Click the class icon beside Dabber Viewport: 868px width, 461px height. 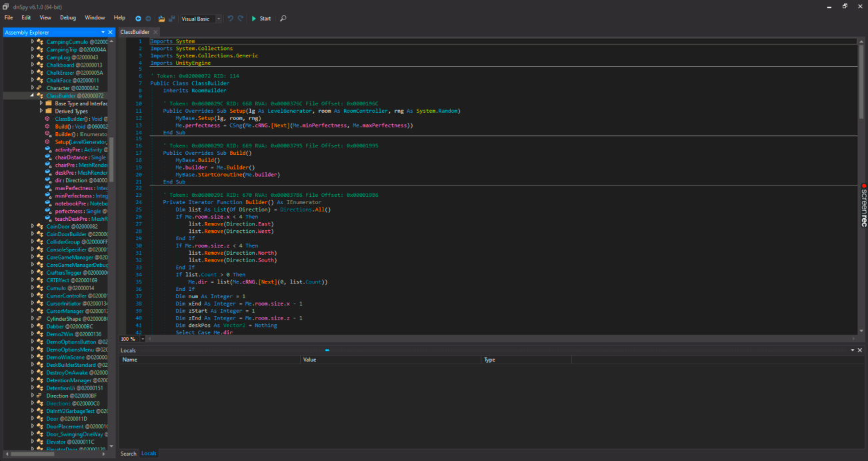(40, 327)
